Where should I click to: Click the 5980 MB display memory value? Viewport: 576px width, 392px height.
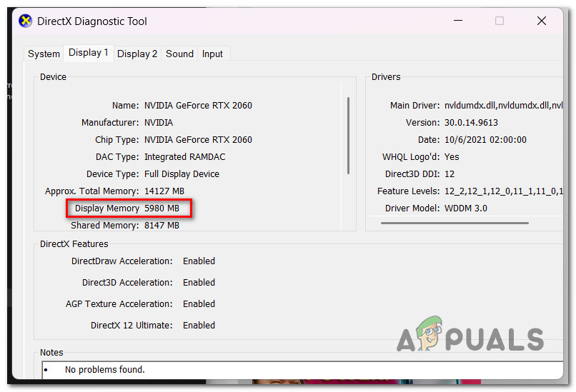tap(162, 208)
